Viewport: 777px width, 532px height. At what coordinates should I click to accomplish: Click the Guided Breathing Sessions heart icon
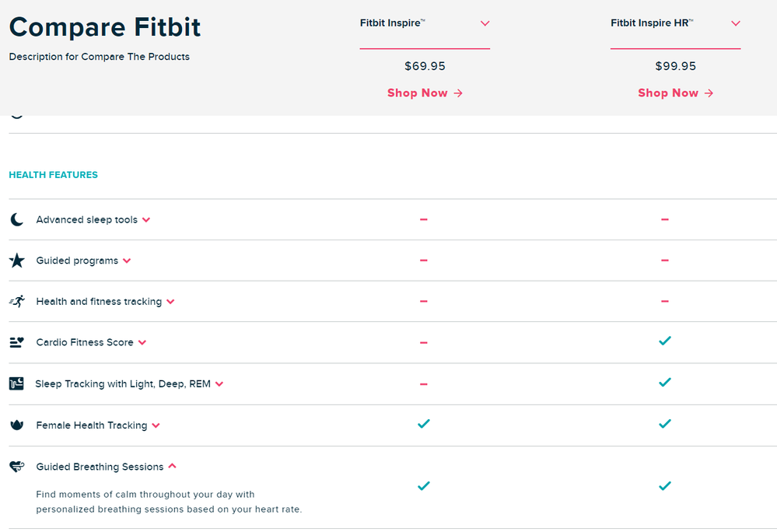coord(17,466)
